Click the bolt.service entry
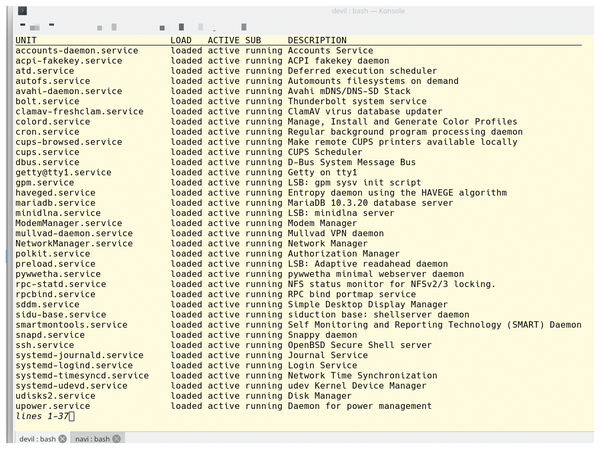Image resolution: width=600 pixels, height=449 pixels. (x=47, y=101)
